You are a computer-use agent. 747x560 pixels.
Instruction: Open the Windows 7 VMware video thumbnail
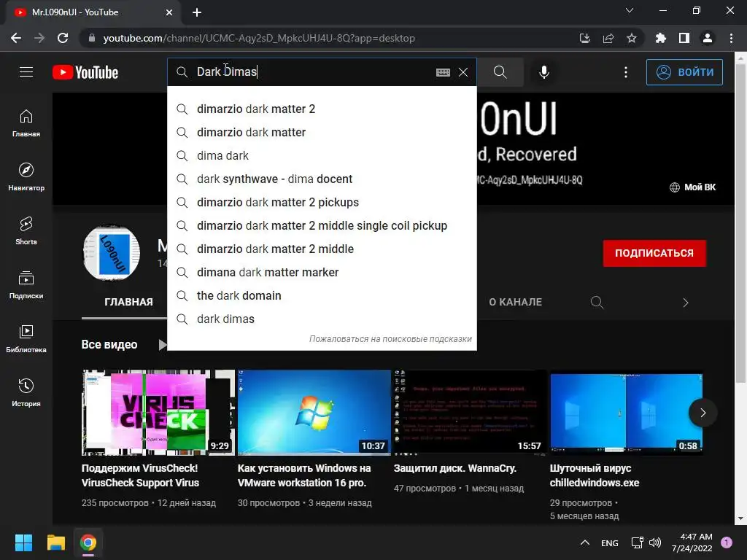(314, 413)
